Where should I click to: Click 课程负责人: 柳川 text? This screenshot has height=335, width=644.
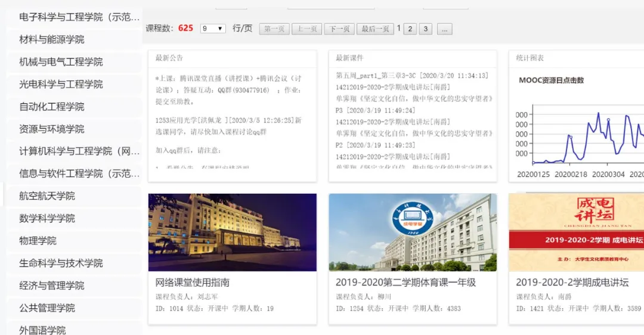[x=364, y=296]
